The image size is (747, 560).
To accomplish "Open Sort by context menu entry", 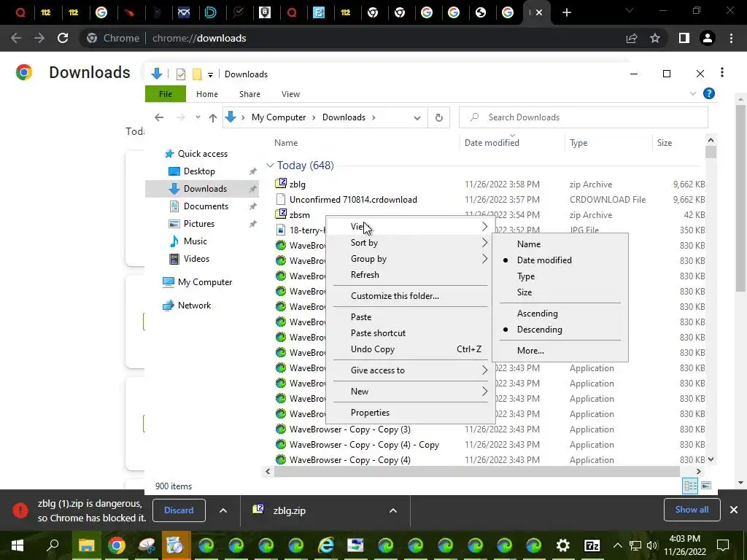I will click(411, 243).
